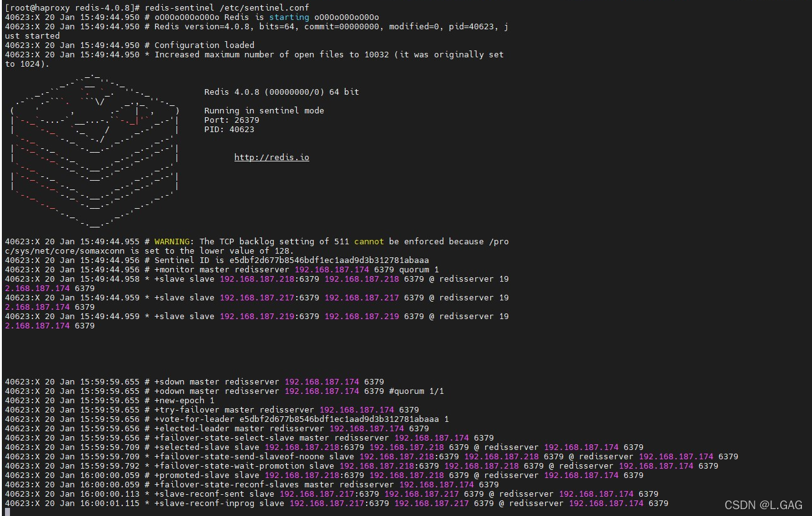Select the '+failover-state-wait-promotion' line
The width and height of the screenshot is (812, 516).
pos(361,466)
